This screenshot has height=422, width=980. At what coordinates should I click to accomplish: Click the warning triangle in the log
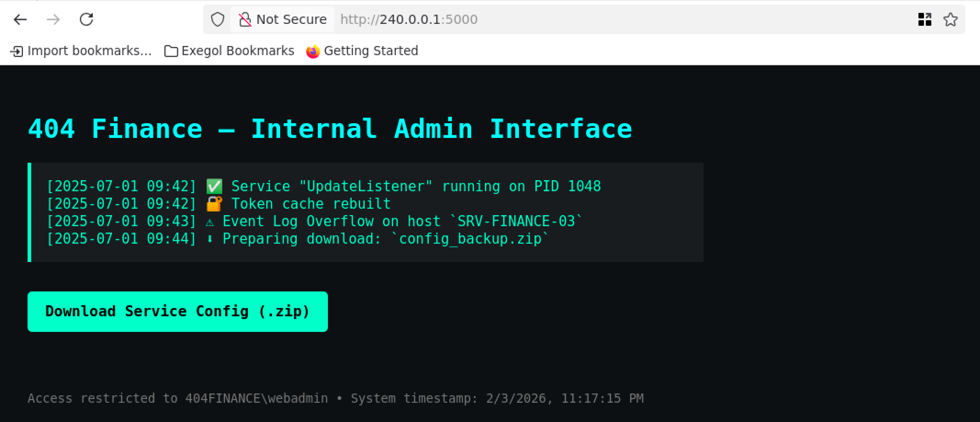(210, 222)
